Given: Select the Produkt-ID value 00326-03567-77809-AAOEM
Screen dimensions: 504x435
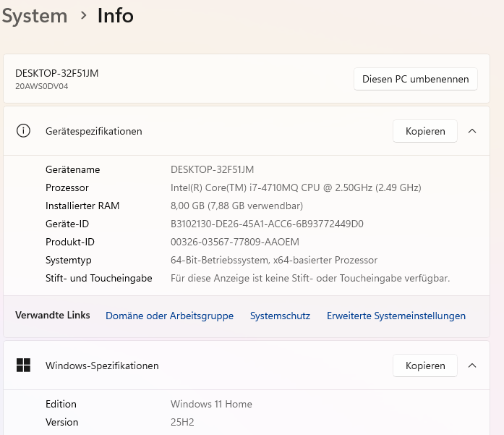Looking at the screenshot, I should pos(234,242).
